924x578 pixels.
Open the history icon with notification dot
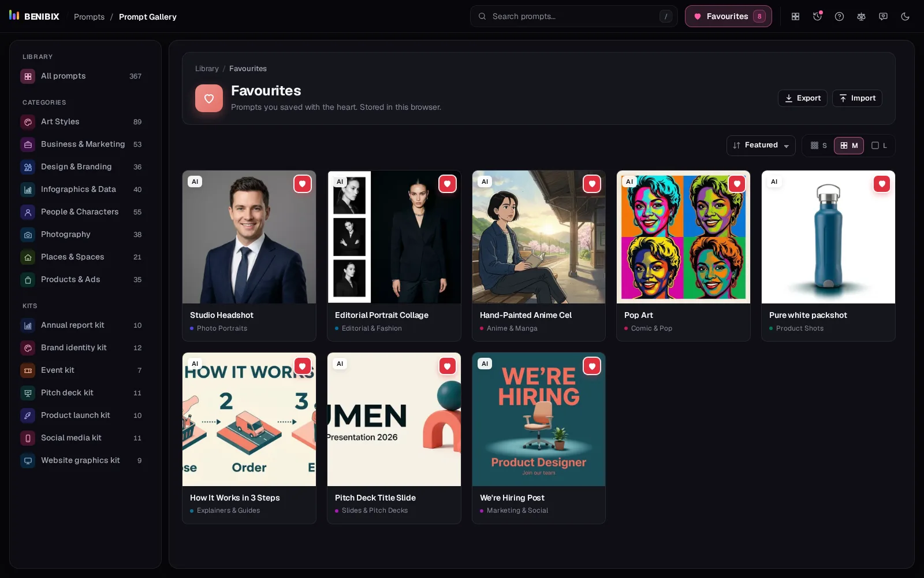coord(817,16)
